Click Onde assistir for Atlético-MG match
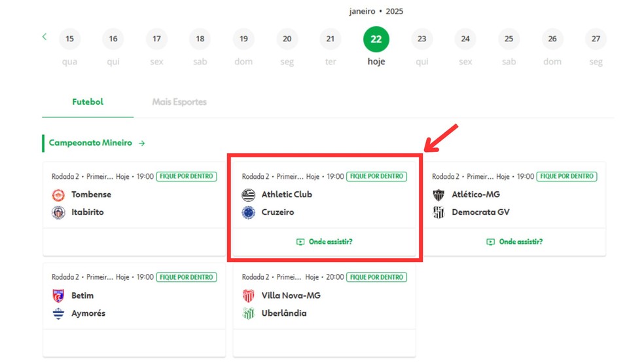The width and height of the screenshot is (644, 363). click(x=514, y=242)
